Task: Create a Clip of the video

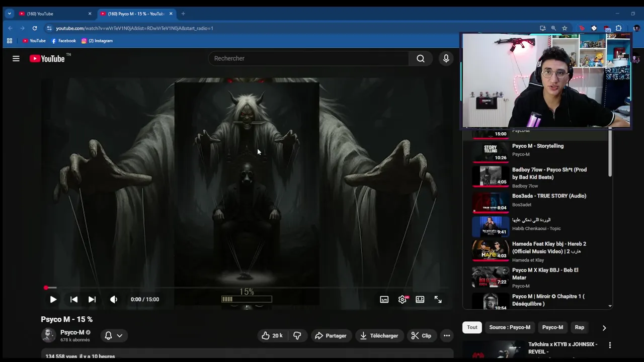Action: [x=421, y=335]
